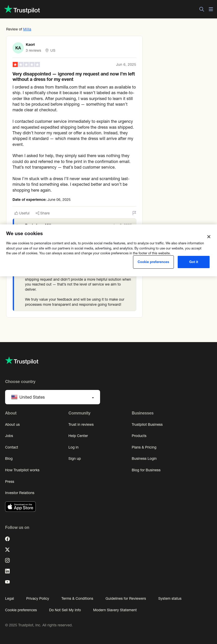Viewport: 217px width, 644px height.
Task: Open Trustpilot Facebook page icon
Action: tap(7, 539)
